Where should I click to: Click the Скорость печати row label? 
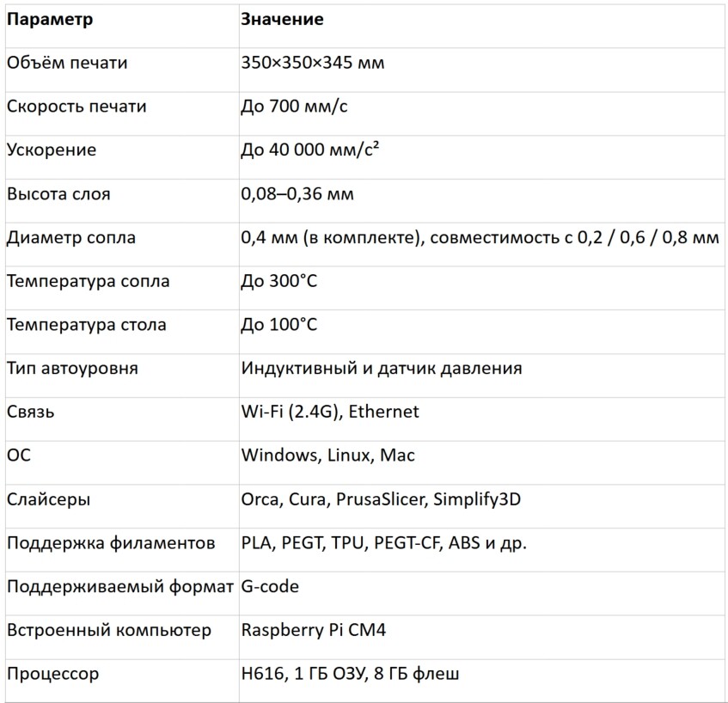76,107
